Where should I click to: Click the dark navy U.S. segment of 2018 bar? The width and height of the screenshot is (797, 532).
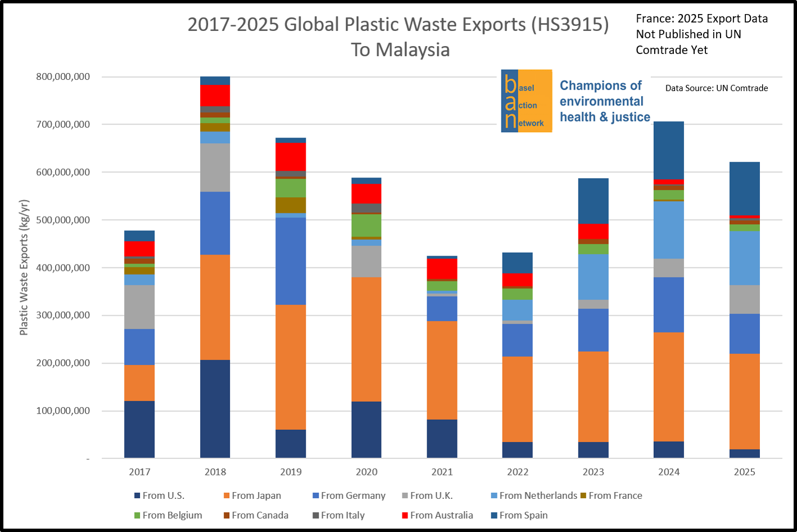215,409
